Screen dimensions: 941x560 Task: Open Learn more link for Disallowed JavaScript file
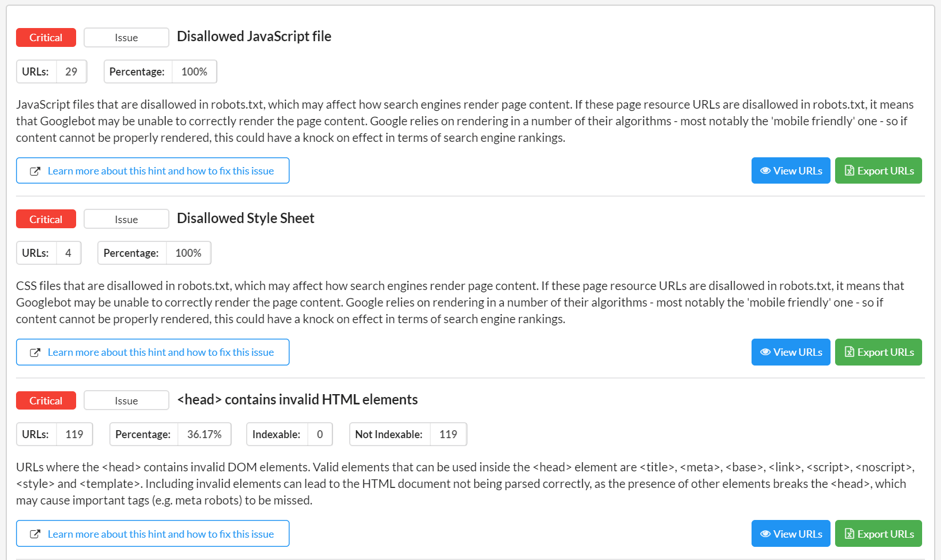160,171
